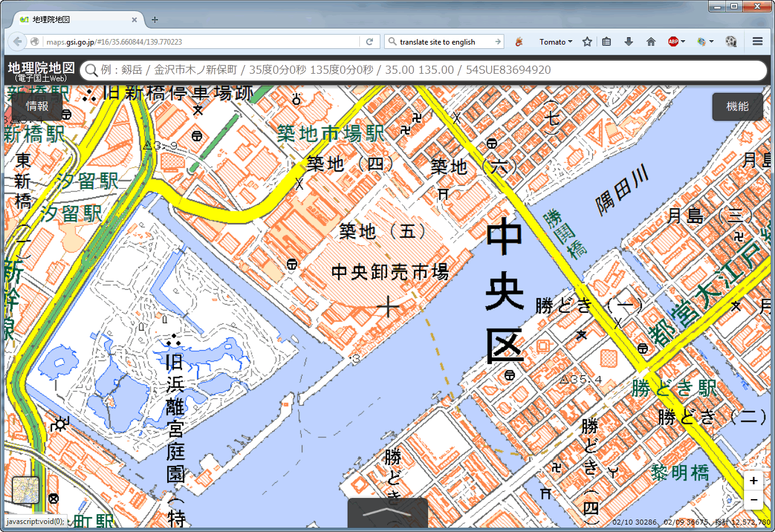Screen dimensions: 775x532
Task: Open a new browser tab
Action: tap(155, 19)
